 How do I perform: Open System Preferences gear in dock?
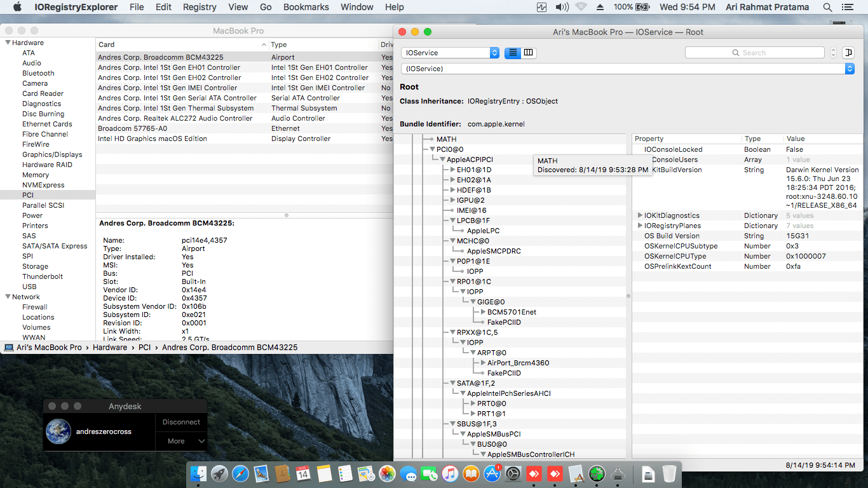pos(513,473)
